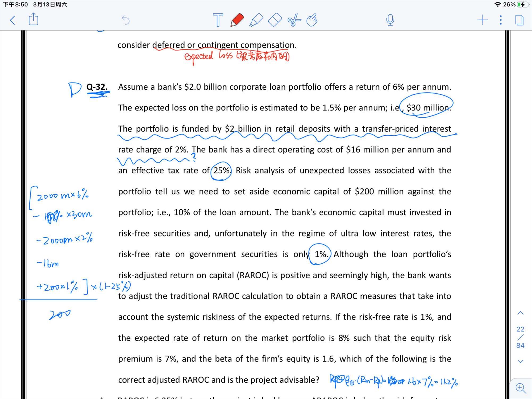
Task: Undo the last stroke
Action: tap(126, 20)
